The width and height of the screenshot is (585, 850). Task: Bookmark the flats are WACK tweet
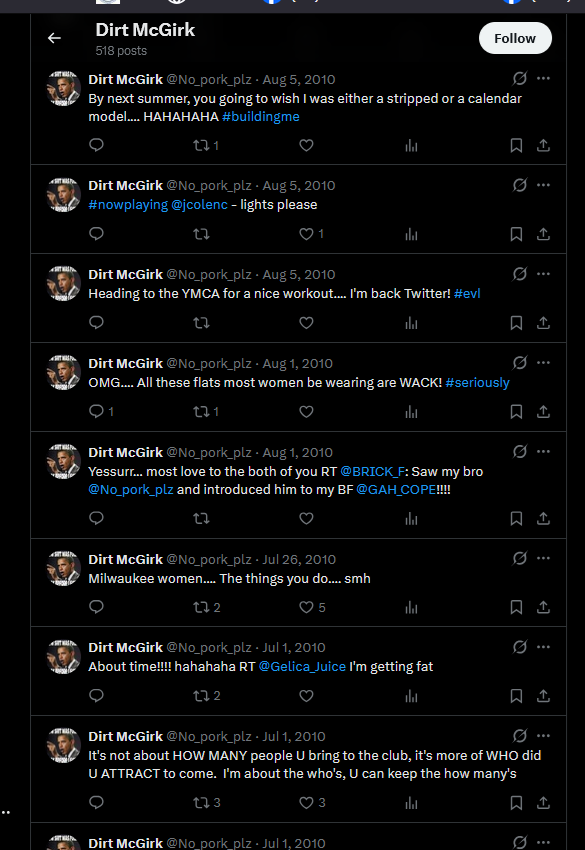coord(516,412)
